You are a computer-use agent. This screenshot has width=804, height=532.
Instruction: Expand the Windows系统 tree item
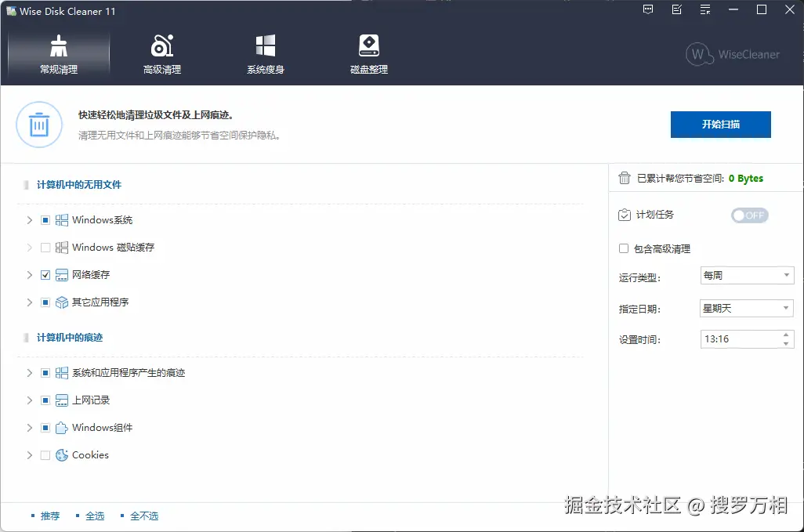point(29,220)
